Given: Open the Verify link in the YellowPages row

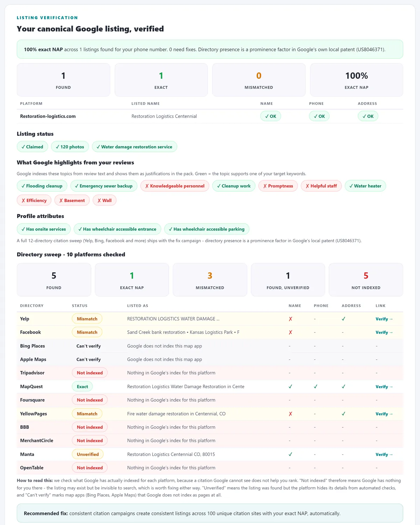Looking at the screenshot, I should click(x=384, y=414).
